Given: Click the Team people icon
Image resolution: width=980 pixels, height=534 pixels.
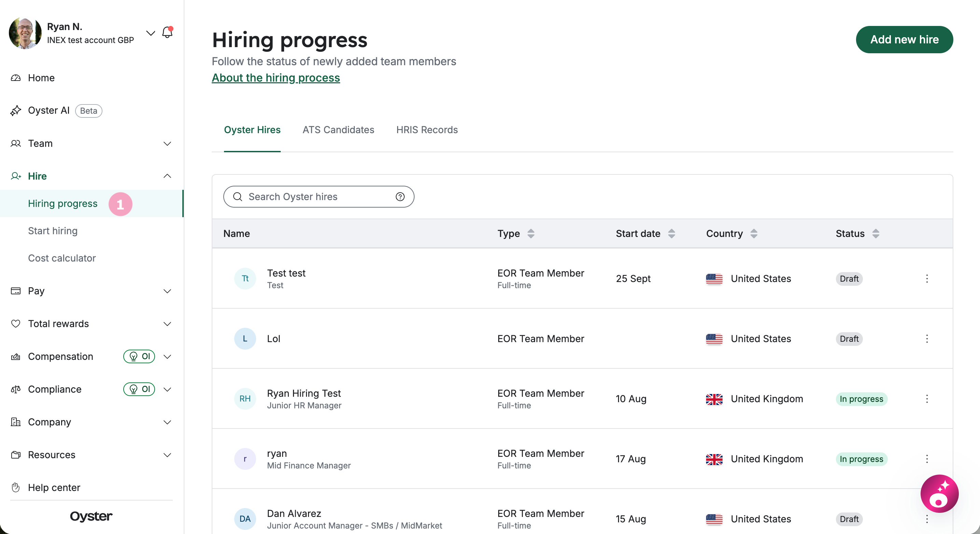Looking at the screenshot, I should click(16, 143).
